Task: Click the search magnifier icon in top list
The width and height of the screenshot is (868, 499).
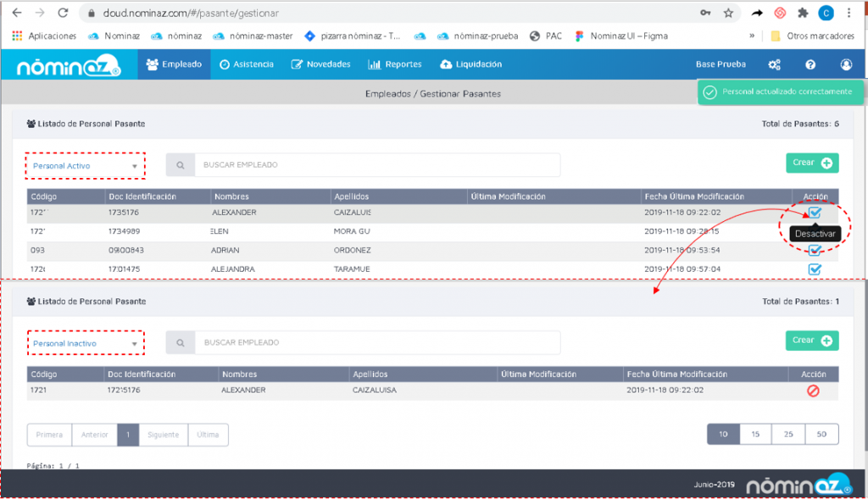Action: 181,165
